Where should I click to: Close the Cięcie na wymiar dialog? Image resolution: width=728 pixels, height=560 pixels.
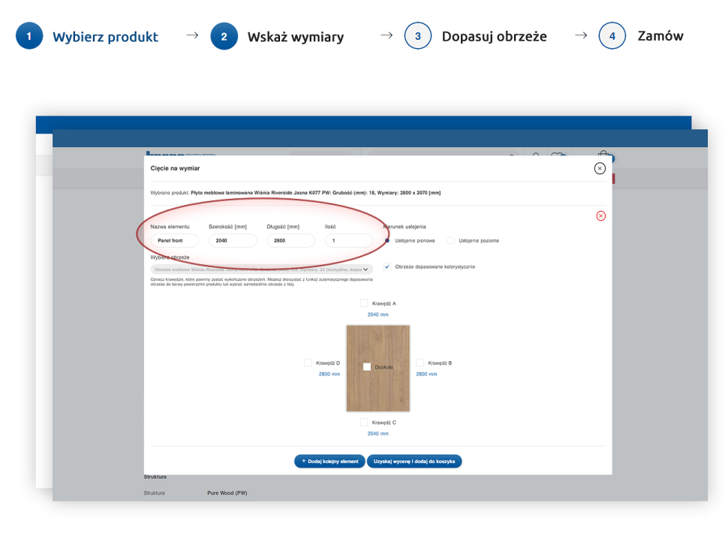600,168
